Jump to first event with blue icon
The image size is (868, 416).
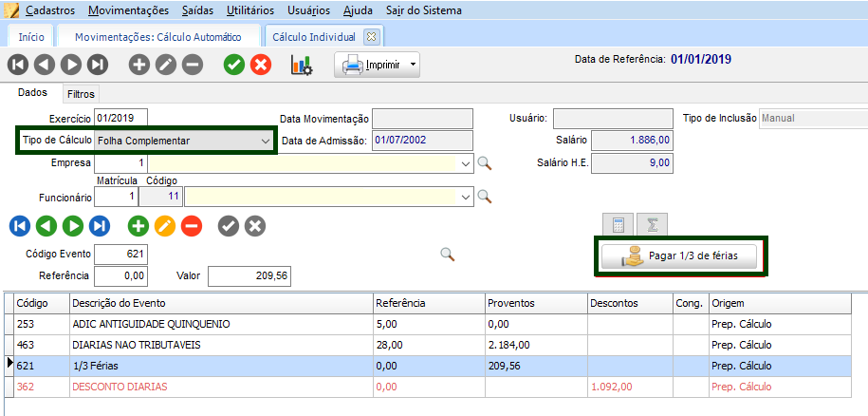point(20,226)
